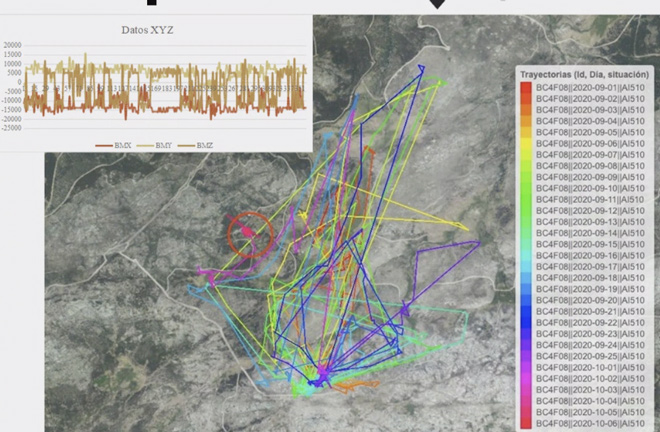Viewport: 660px width, 432px height.
Task: Select the red circle marker on the map
Action: (x=250, y=235)
